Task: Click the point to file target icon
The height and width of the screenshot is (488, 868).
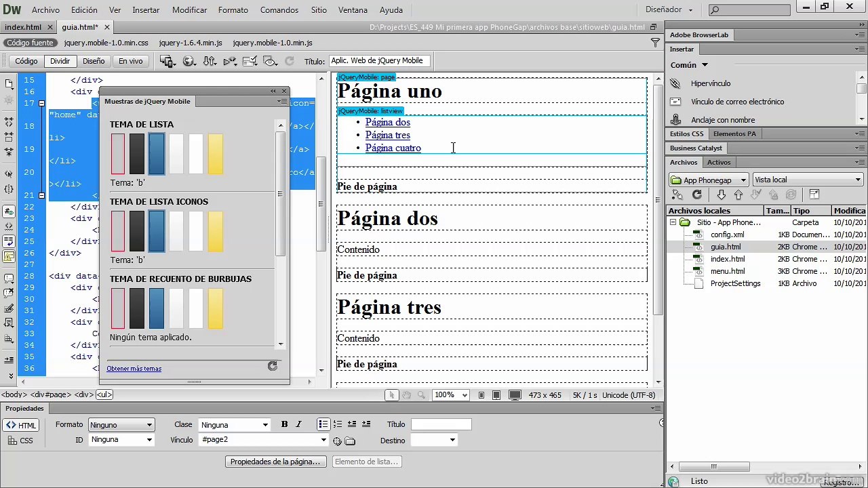Action: pos(337,441)
